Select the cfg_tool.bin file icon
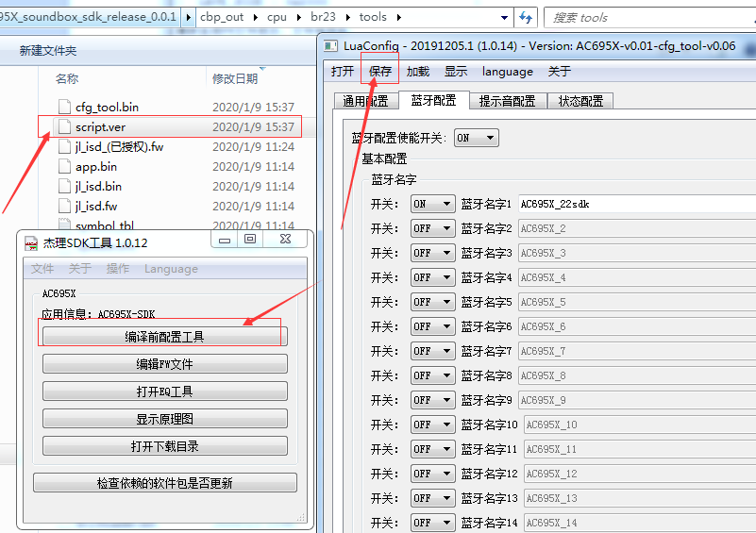Image resolution: width=756 pixels, height=533 pixels. point(64,107)
